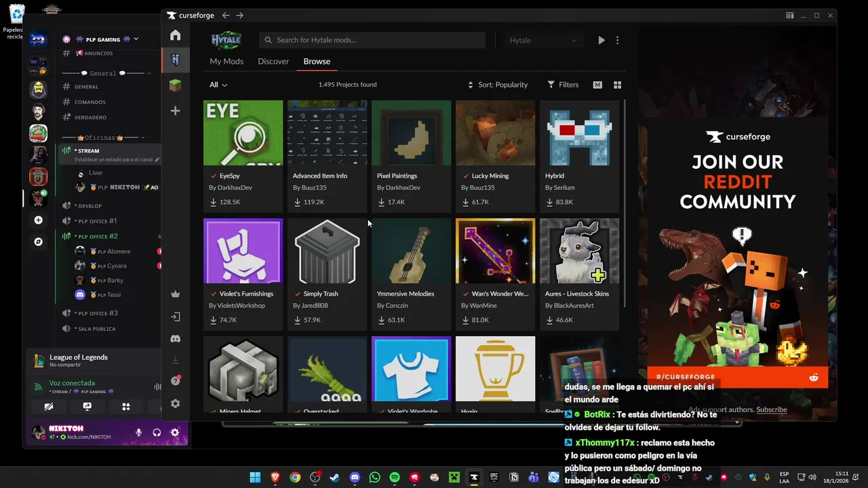Open Discord user settings gear
This screenshot has width=868, height=488.
pos(175,432)
